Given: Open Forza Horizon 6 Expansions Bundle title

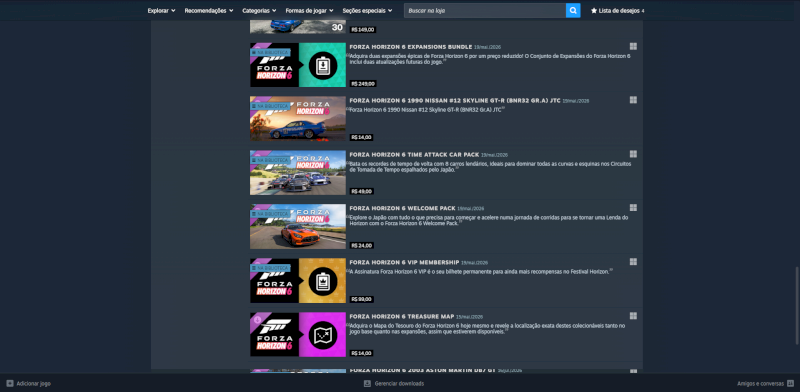Looking at the screenshot, I should (411, 46).
